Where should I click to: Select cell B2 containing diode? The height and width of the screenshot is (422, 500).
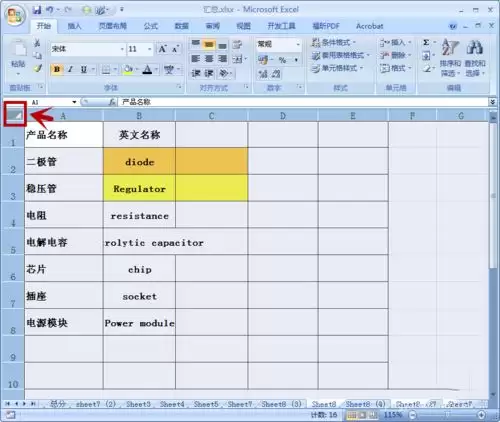[139, 161]
